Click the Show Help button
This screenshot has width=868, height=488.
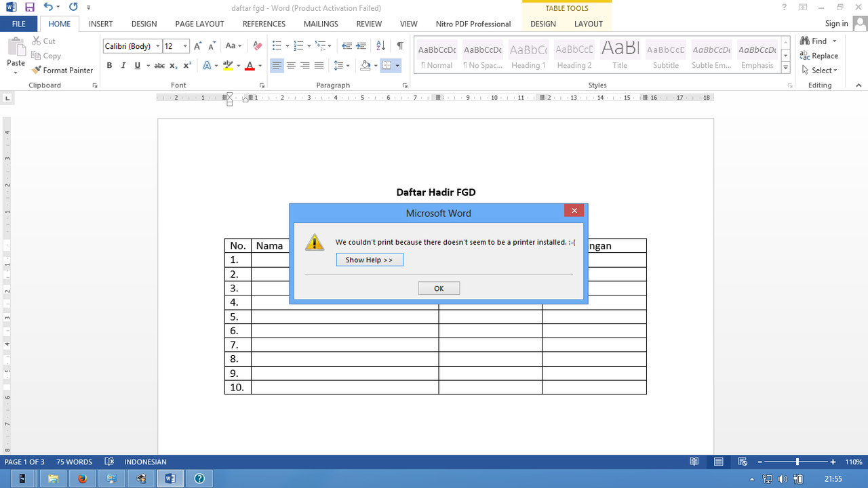tap(370, 260)
